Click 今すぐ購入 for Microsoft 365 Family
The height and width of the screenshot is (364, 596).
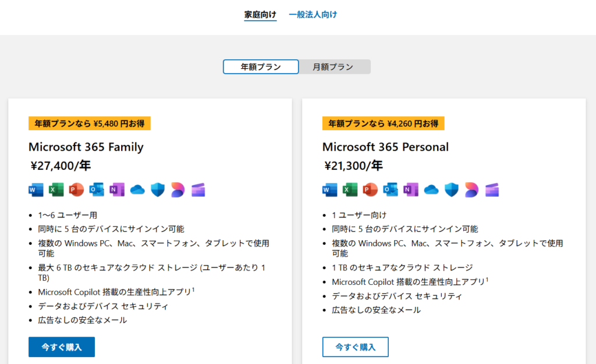click(62, 347)
